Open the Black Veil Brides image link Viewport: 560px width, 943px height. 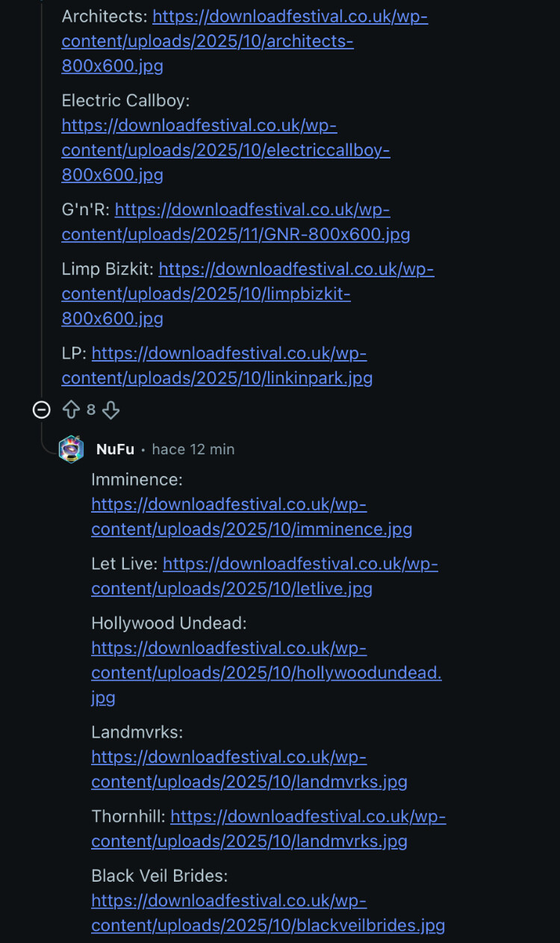click(267, 913)
